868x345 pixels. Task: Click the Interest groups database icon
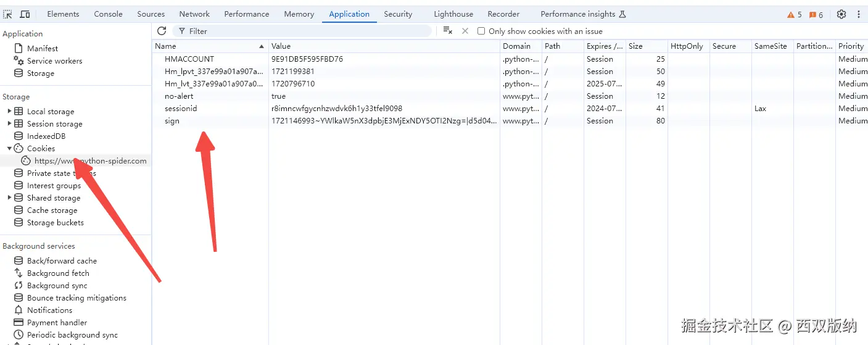tap(19, 185)
